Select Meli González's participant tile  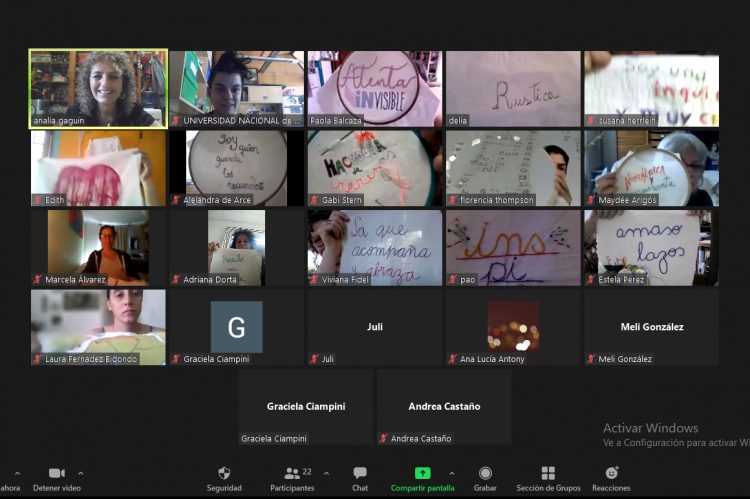tap(651, 327)
